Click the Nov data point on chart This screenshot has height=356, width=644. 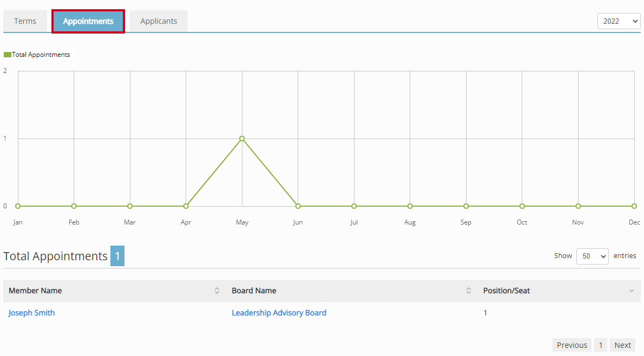coord(579,206)
